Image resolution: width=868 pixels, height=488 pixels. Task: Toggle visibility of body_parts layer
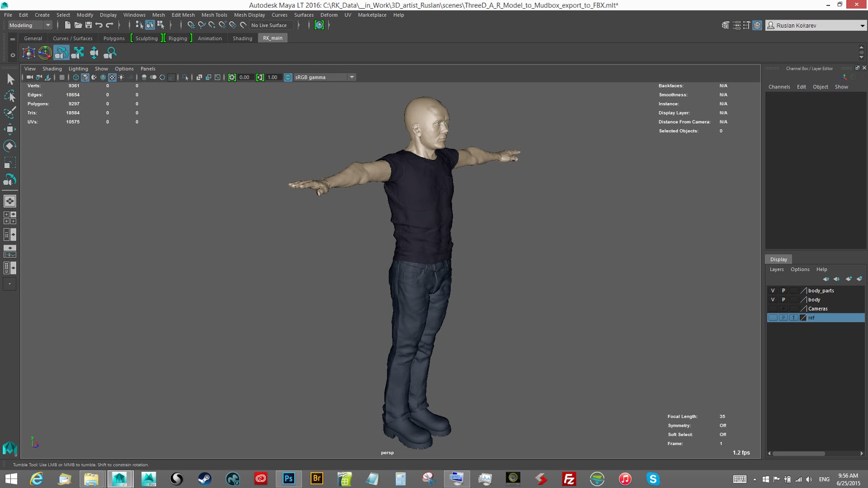tap(773, 291)
